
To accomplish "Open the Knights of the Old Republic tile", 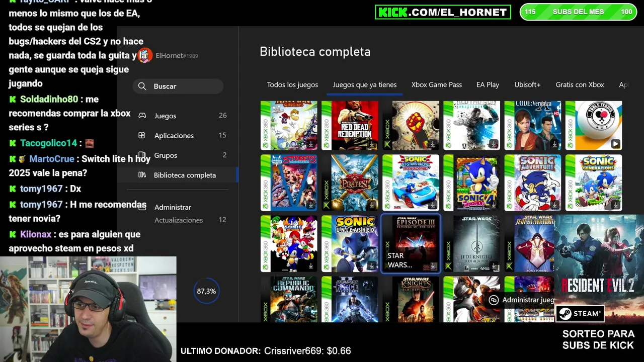I will pos(411,299).
